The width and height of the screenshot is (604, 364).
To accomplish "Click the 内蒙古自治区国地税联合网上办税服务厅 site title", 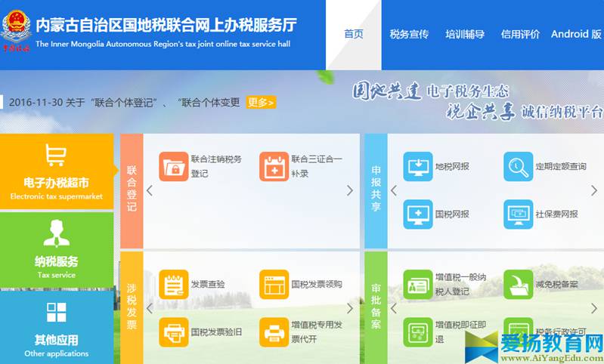I will (x=166, y=25).
